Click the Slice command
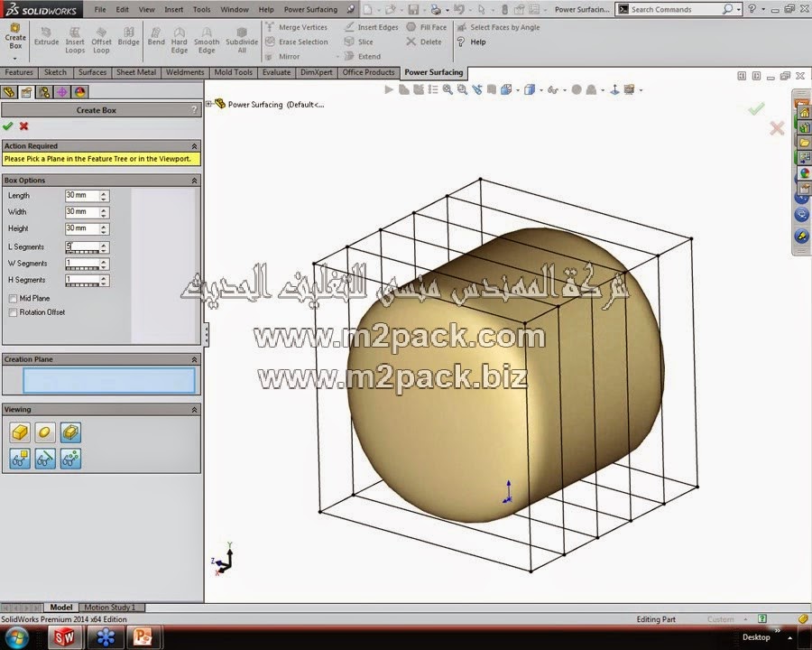Screen dimensions: 812x650 click(358, 42)
